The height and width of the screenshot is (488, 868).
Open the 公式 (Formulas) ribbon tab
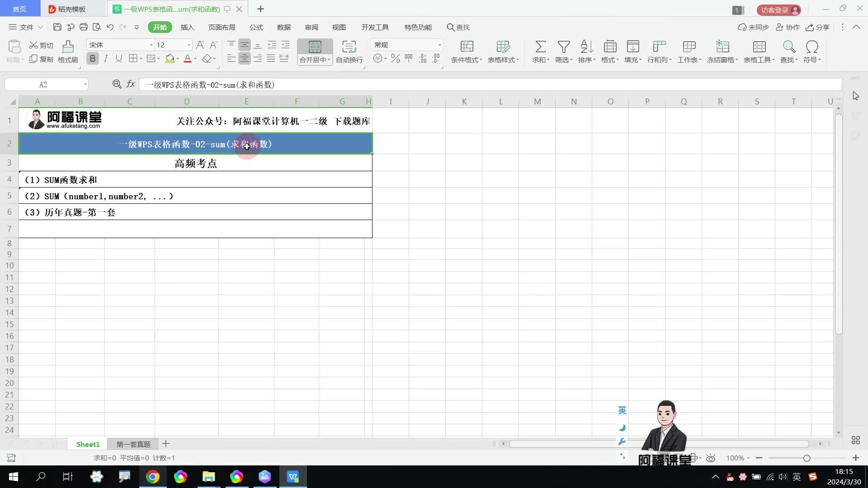point(256,27)
